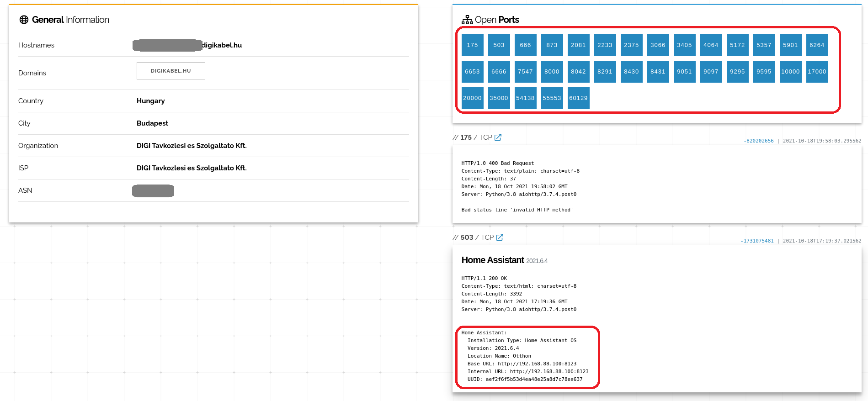Click the globe icon next to General Information
The image size is (868, 401).
click(24, 20)
